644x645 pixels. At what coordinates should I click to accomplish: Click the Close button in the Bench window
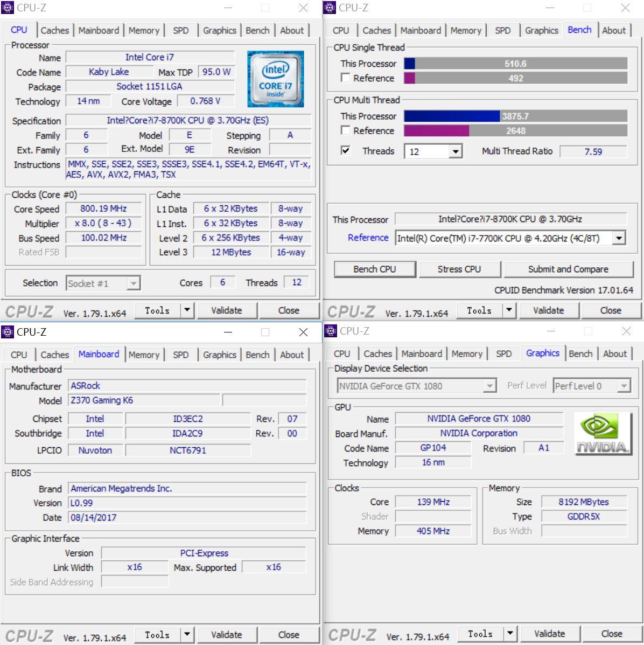610,310
